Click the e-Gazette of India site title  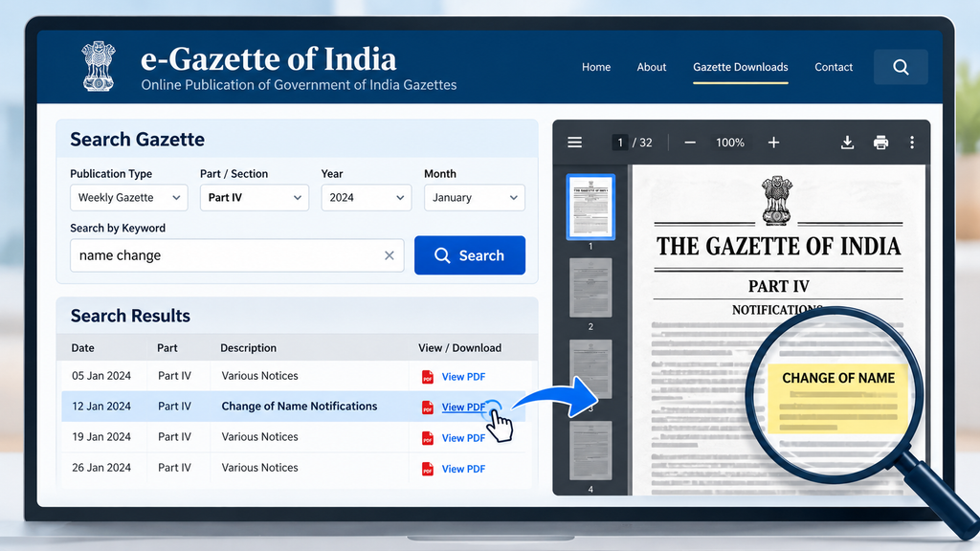coord(269,59)
